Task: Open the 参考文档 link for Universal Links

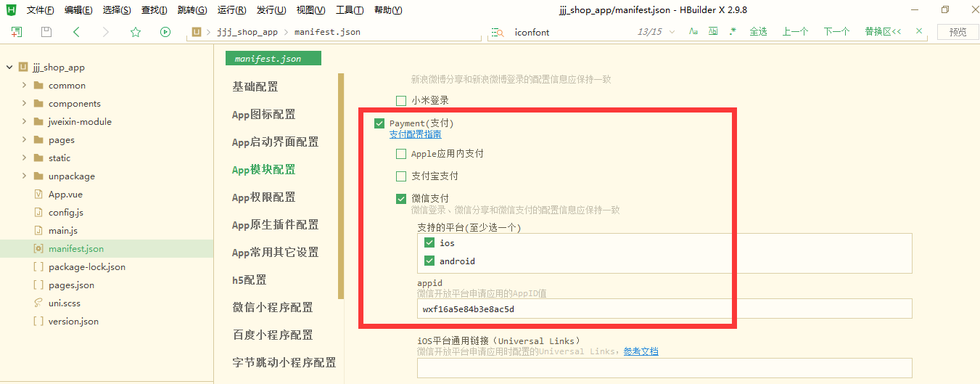Action: 641,351
